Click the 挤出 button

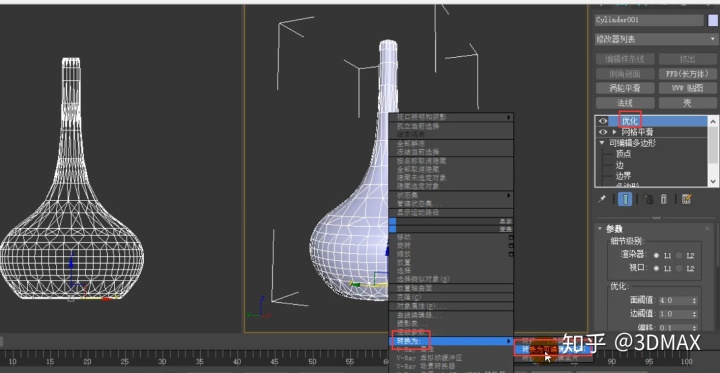pyautogui.click(x=687, y=59)
